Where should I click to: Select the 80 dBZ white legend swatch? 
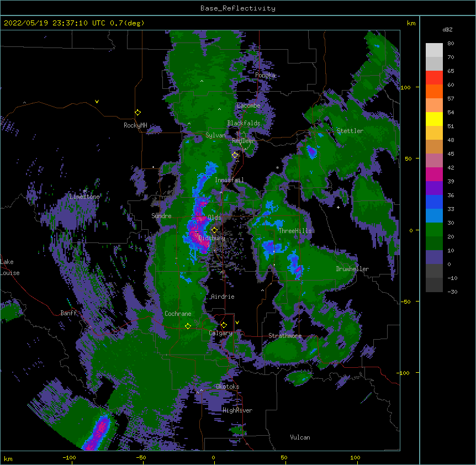[434, 50]
